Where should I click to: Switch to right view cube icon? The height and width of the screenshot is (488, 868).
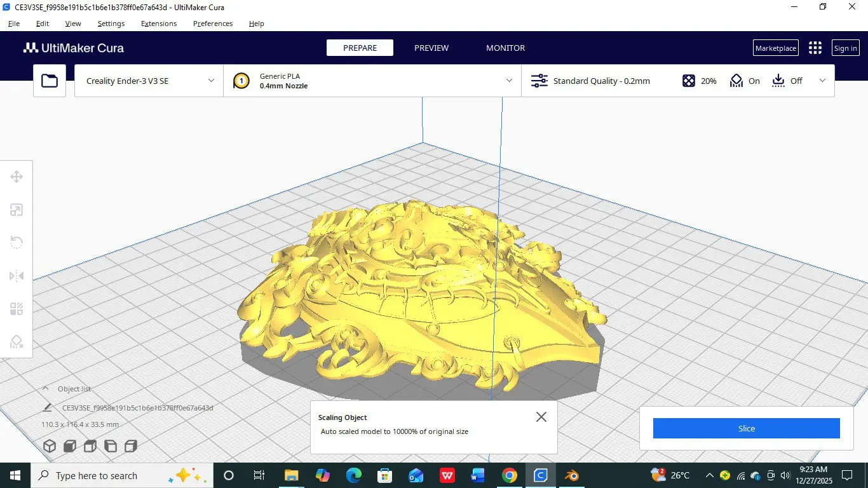(x=131, y=446)
